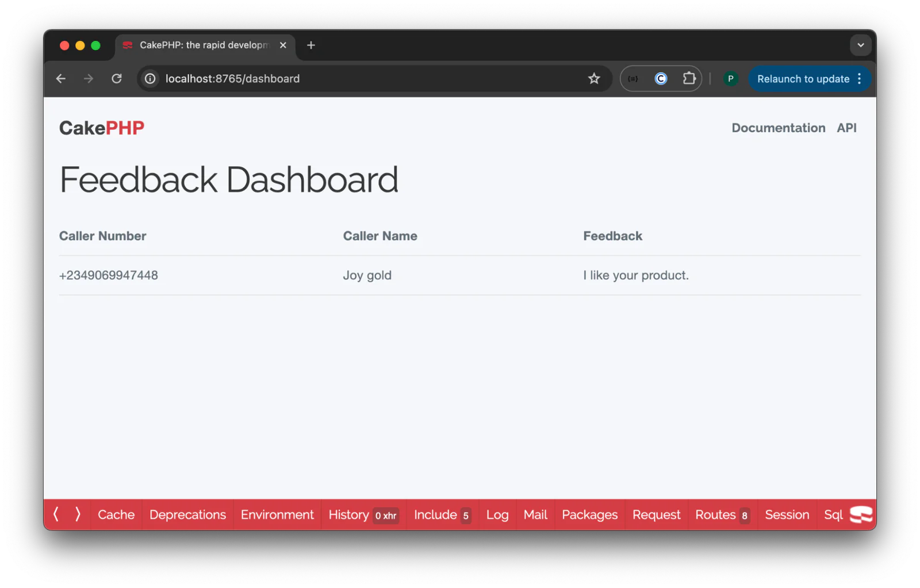Open the API link

point(846,128)
